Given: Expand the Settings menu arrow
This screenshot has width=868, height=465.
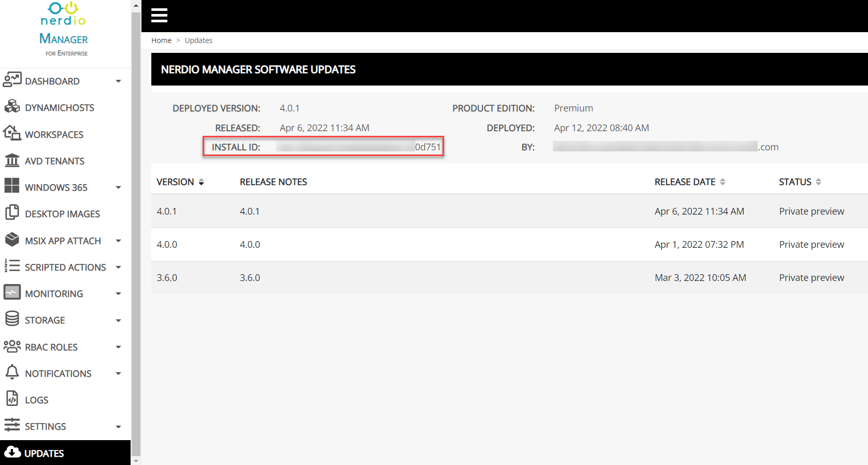Looking at the screenshot, I should point(118,427).
